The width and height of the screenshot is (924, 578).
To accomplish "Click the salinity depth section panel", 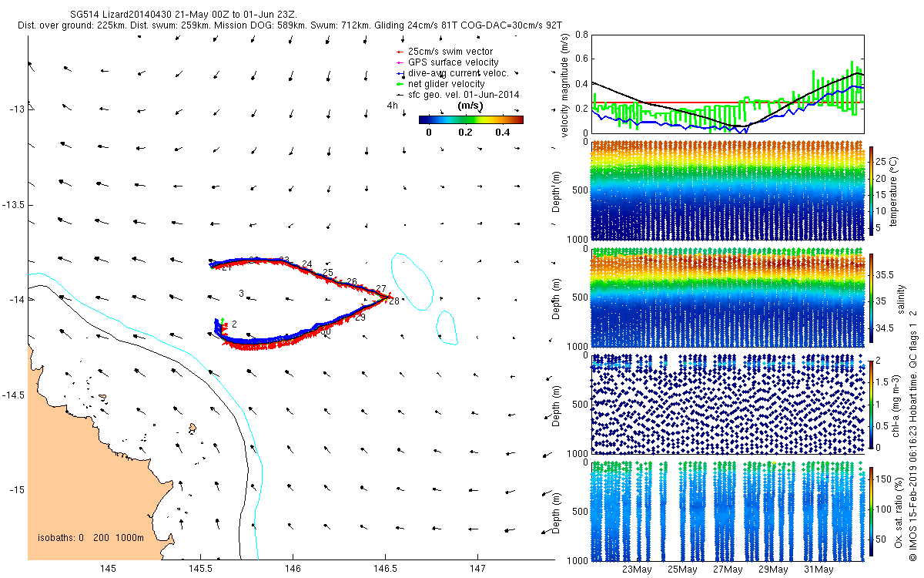I will tap(727, 297).
